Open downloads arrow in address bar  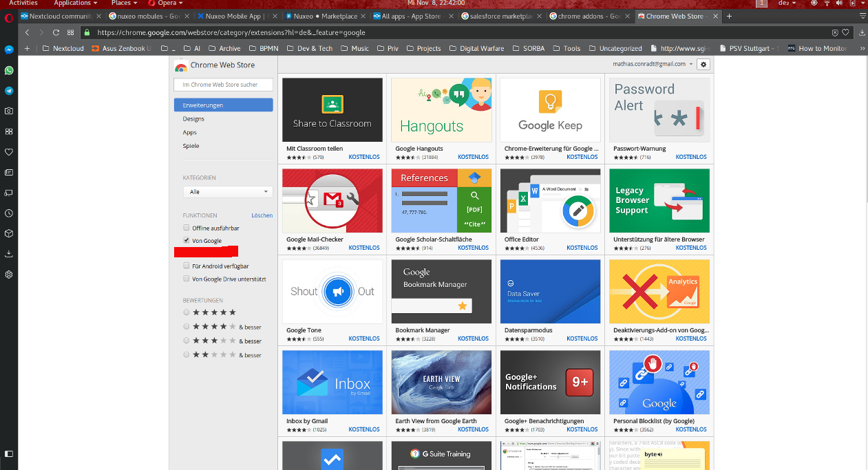862,32
